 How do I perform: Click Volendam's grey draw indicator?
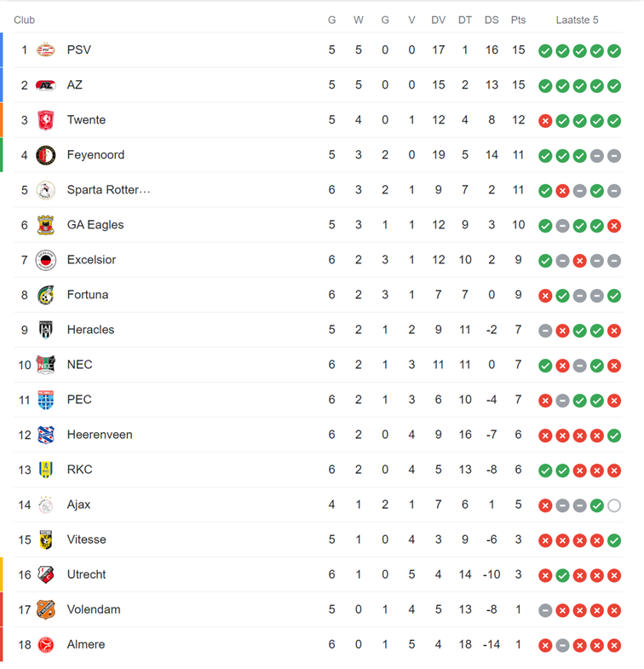(545, 610)
